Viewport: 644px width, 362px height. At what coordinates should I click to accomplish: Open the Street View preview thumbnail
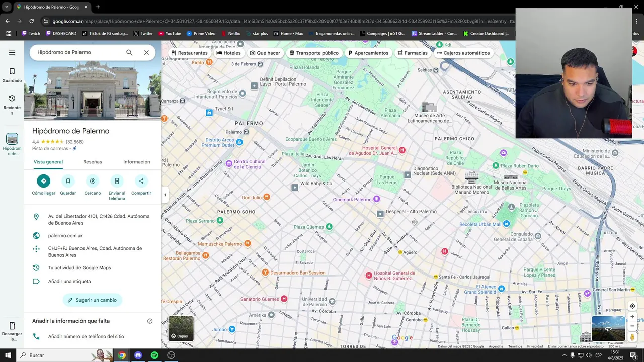608,328
